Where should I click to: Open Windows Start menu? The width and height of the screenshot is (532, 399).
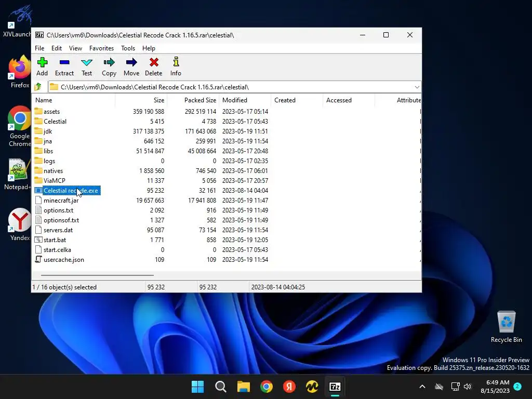coord(197,387)
